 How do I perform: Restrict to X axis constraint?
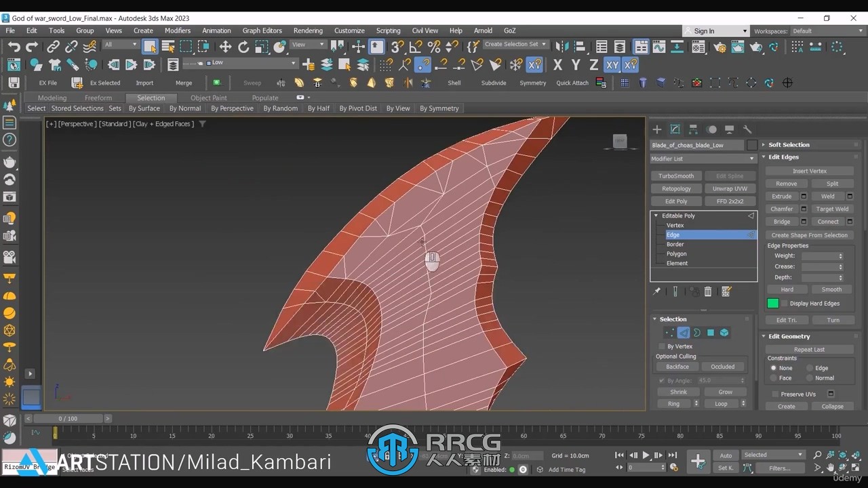(557, 65)
